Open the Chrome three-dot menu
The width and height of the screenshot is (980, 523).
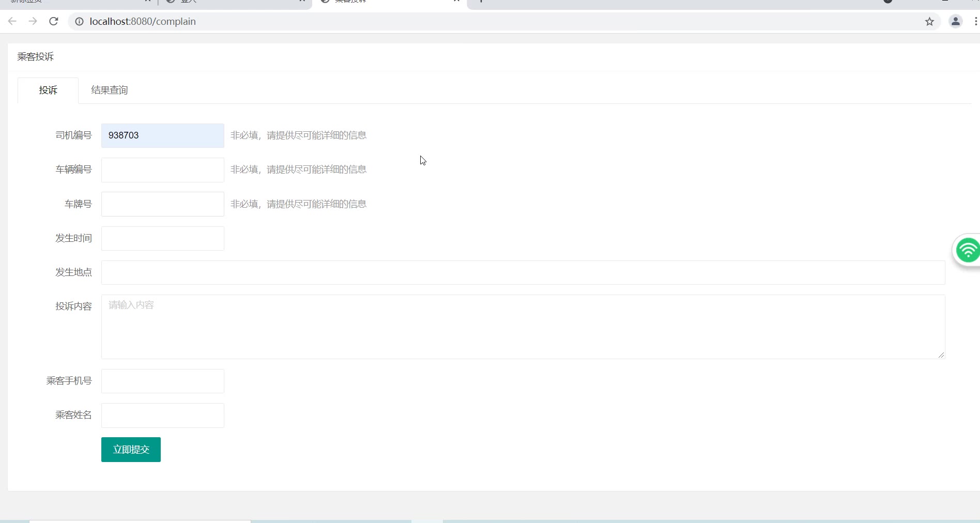click(975, 21)
